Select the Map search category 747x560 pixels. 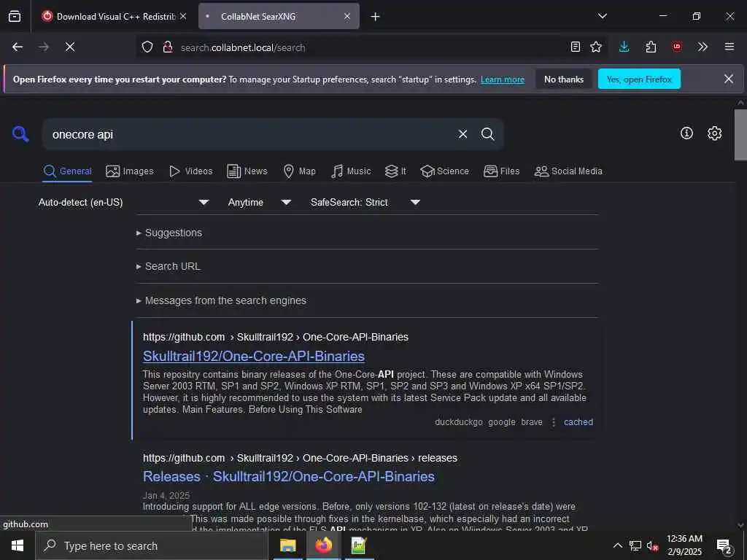click(x=299, y=171)
